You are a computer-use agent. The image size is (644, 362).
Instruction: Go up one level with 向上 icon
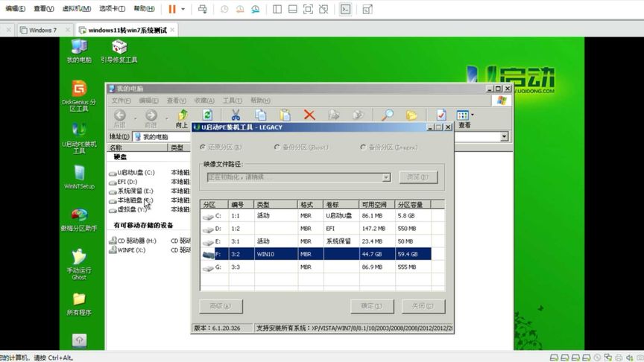(x=183, y=118)
